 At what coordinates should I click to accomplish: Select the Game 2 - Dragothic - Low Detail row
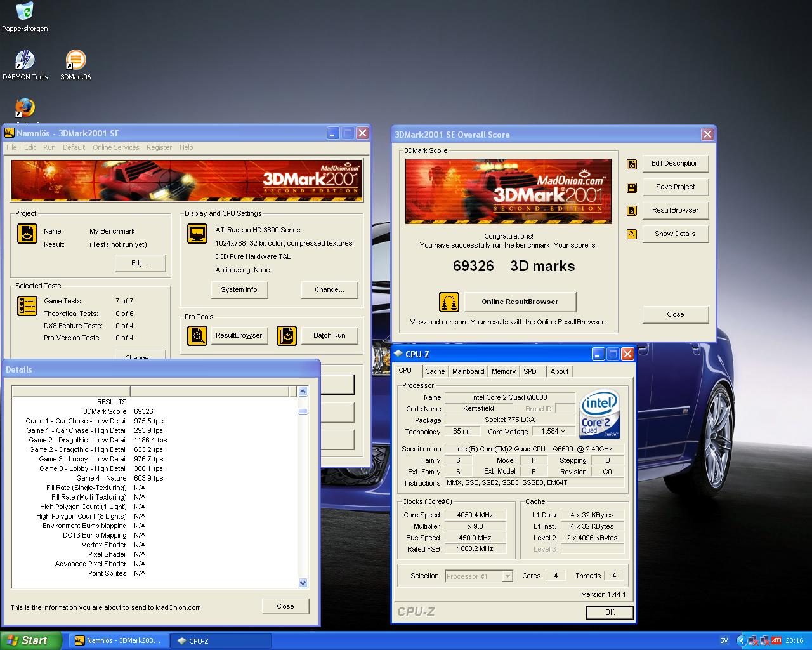(154, 440)
